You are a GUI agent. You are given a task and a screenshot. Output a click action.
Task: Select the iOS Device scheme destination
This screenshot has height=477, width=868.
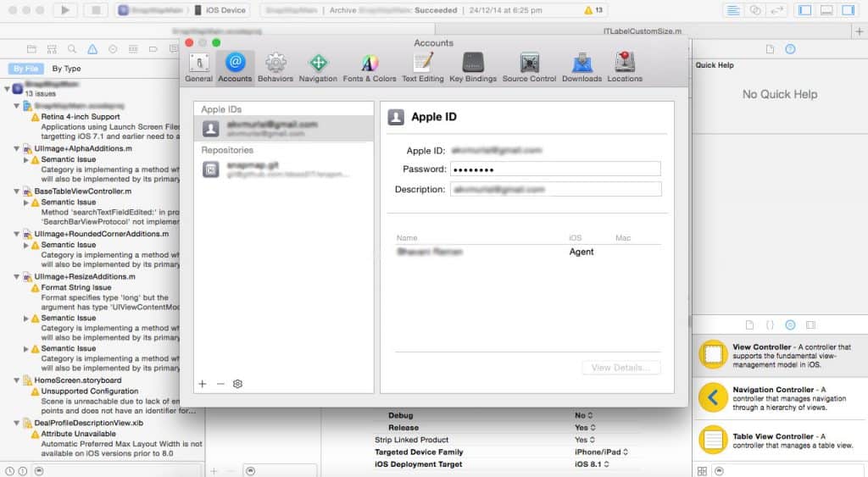[x=220, y=10]
